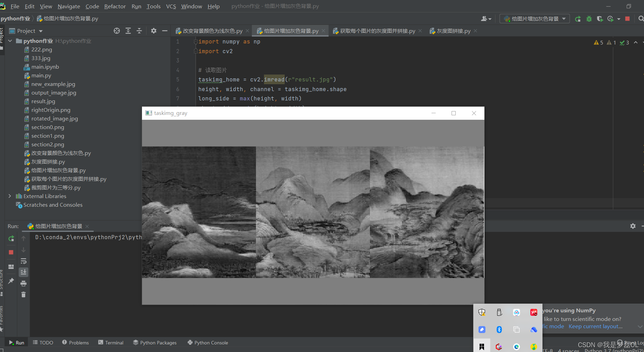
Task: Open Project panel settings gear
Action: click(x=154, y=31)
